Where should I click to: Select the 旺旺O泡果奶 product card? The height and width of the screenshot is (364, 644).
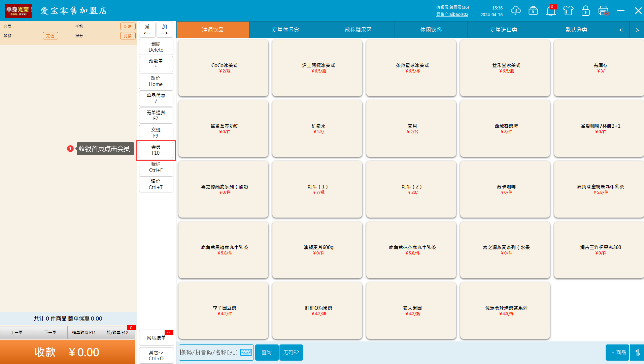317,310
